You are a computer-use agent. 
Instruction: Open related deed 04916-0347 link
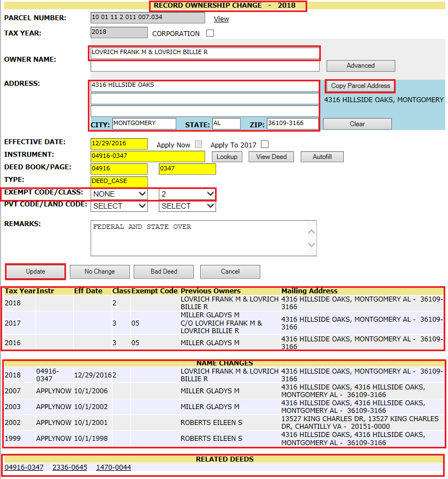(x=24, y=468)
